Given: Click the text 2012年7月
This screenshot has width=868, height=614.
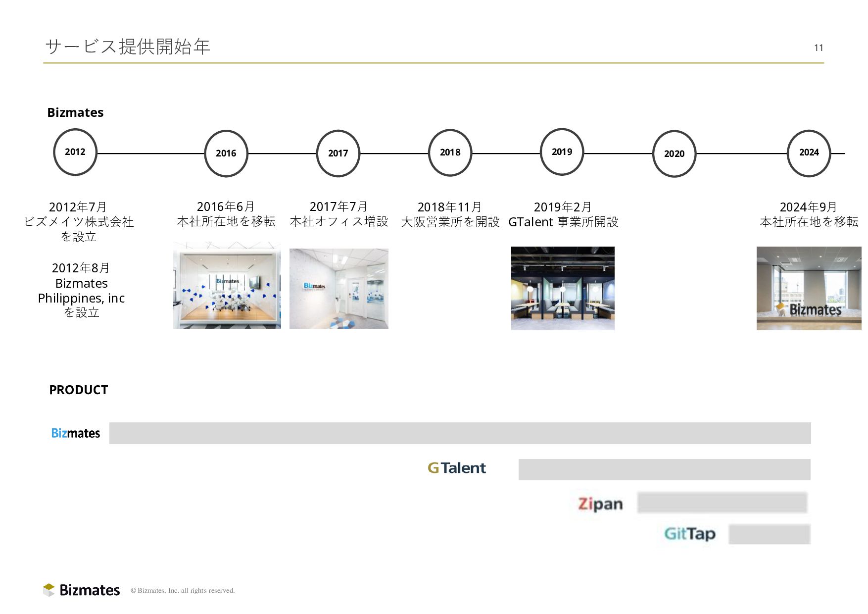Looking at the screenshot, I should tap(78, 207).
